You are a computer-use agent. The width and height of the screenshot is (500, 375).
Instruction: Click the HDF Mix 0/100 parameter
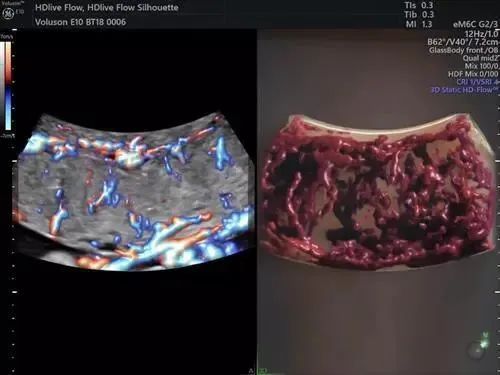473,74
